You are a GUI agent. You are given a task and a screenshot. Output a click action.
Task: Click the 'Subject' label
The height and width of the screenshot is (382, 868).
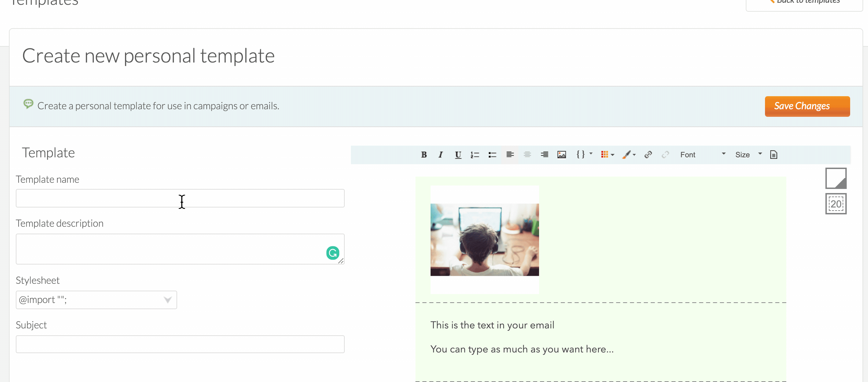(x=31, y=325)
